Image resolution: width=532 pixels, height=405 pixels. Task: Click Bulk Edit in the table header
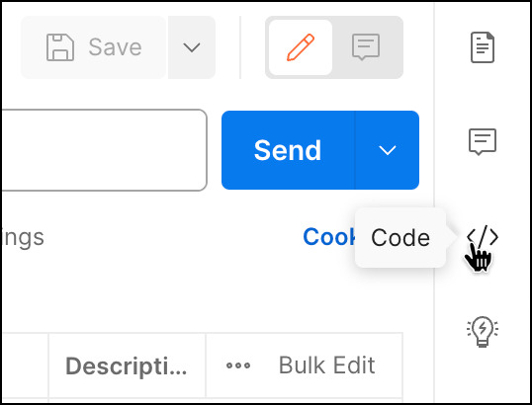[x=326, y=365]
